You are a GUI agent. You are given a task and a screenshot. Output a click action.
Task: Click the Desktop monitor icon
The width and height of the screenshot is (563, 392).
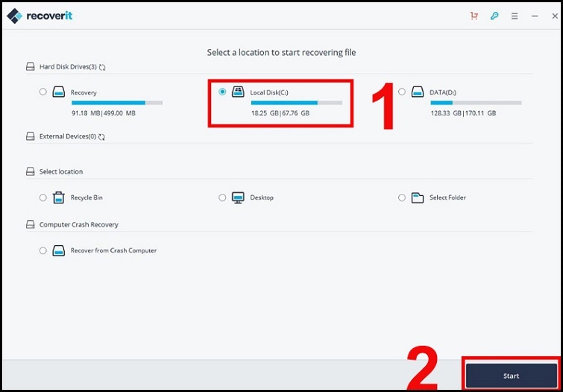click(238, 197)
